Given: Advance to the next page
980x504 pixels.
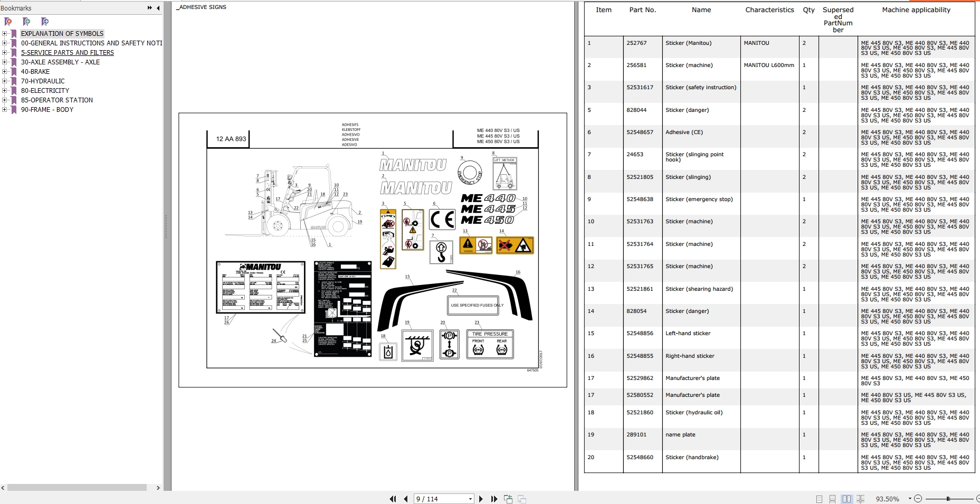Looking at the screenshot, I should (481, 499).
